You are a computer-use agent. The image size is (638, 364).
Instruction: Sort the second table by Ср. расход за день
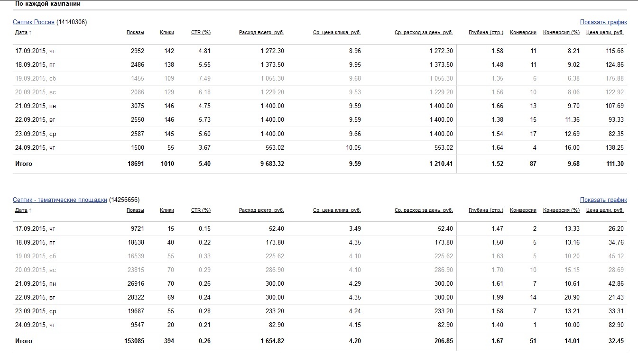(424, 210)
